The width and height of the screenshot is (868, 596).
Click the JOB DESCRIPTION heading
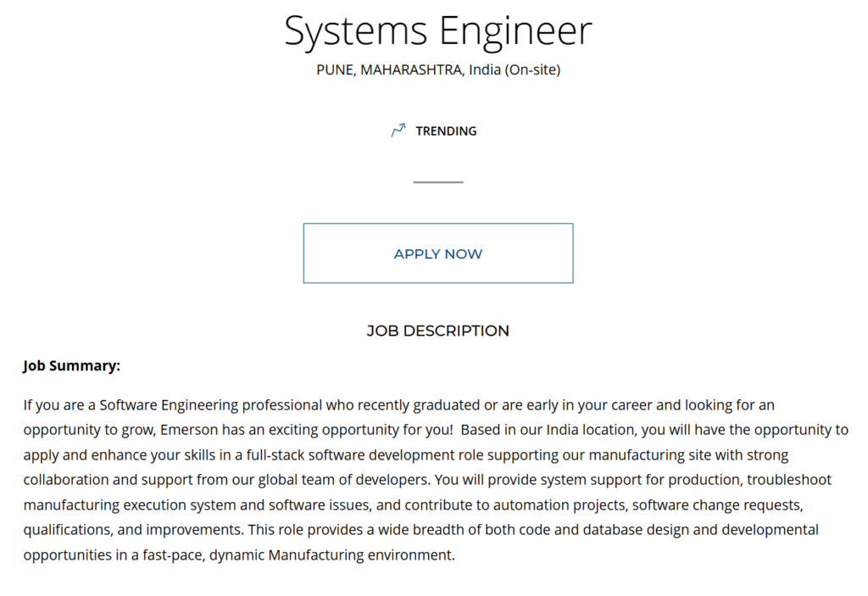tap(438, 331)
